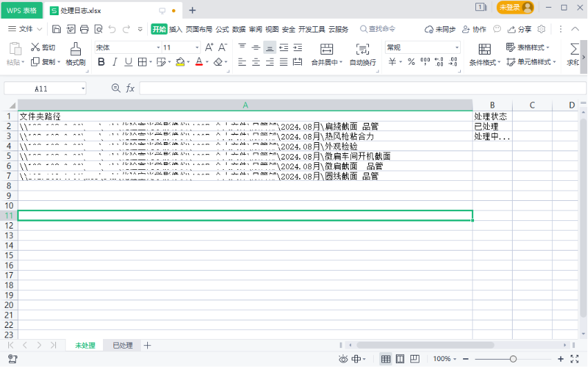Select cell B3 处理中...

pos(493,137)
